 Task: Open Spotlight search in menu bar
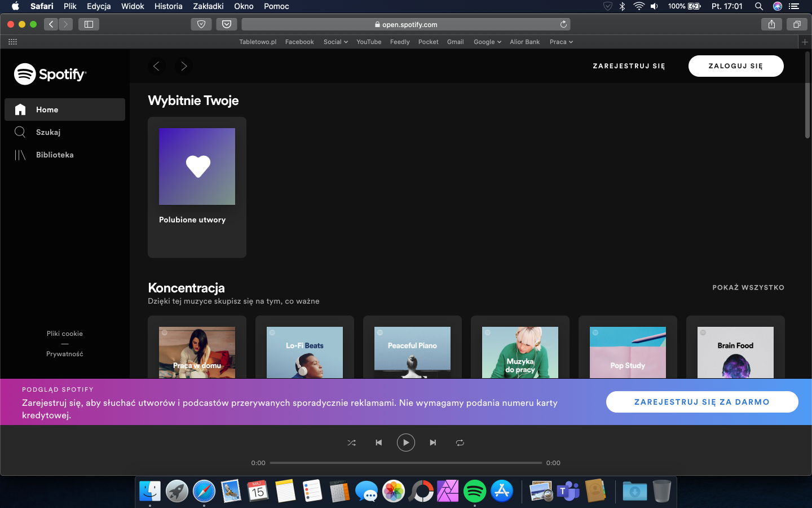pos(759,6)
